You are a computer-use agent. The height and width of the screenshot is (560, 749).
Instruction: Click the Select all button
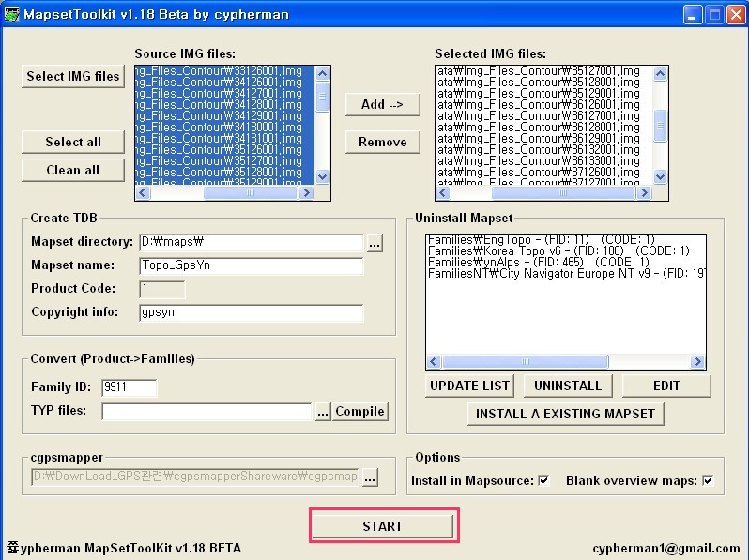[x=73, y=142]
